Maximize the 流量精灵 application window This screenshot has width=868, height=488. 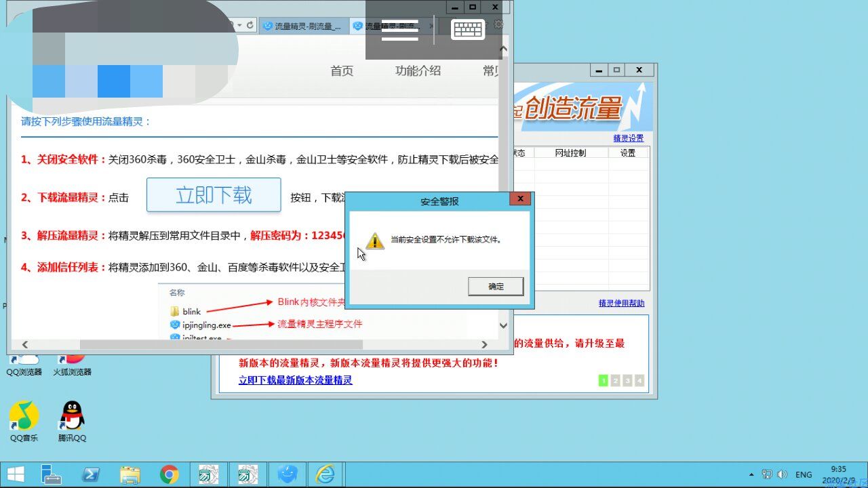616,70
